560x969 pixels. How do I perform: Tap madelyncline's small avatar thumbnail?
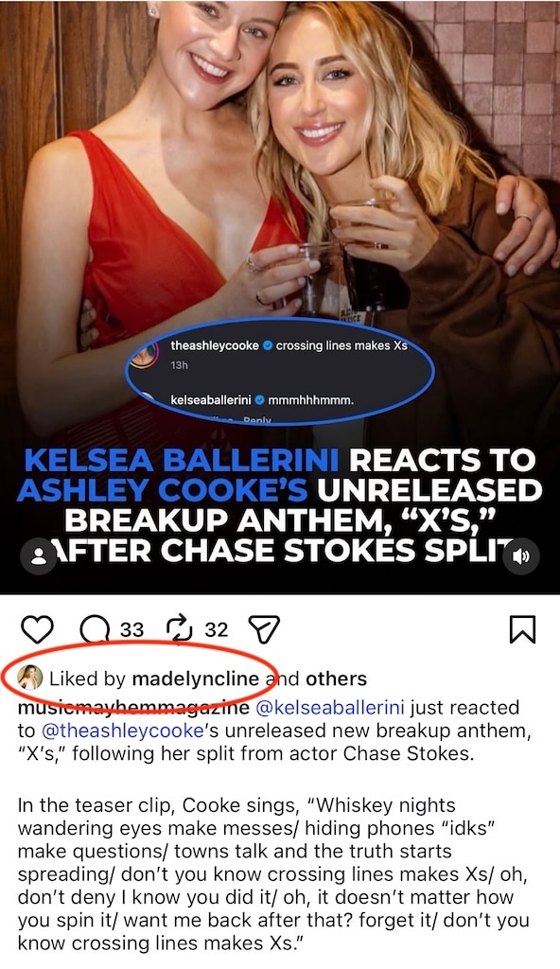pyautogui.click(x=29, y=678)
